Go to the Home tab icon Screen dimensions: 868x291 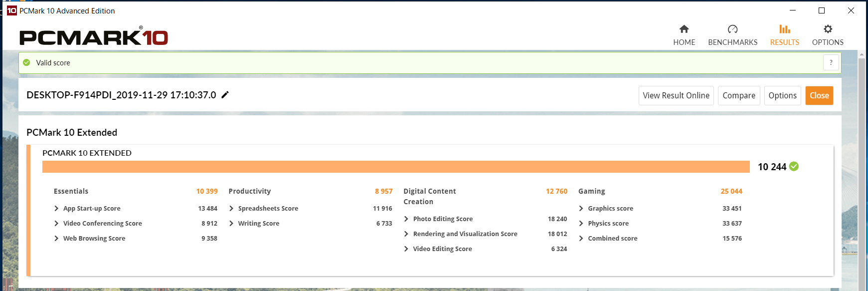click(684, 29)
